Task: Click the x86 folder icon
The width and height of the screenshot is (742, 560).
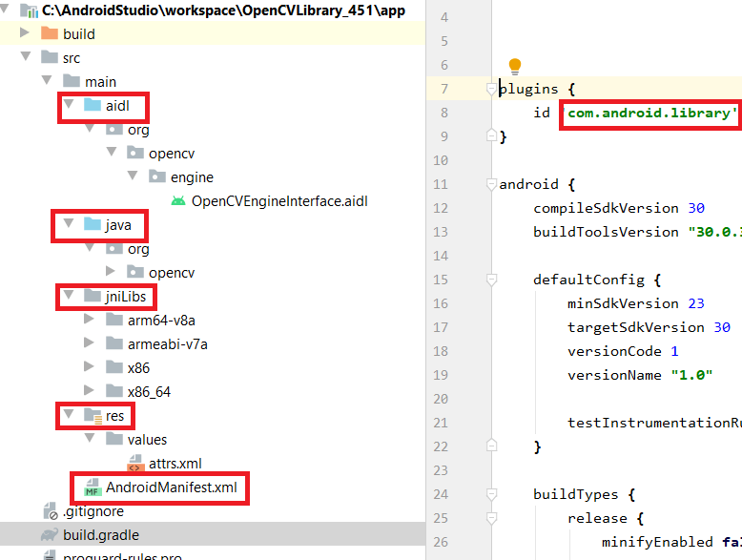Action: 114,367
